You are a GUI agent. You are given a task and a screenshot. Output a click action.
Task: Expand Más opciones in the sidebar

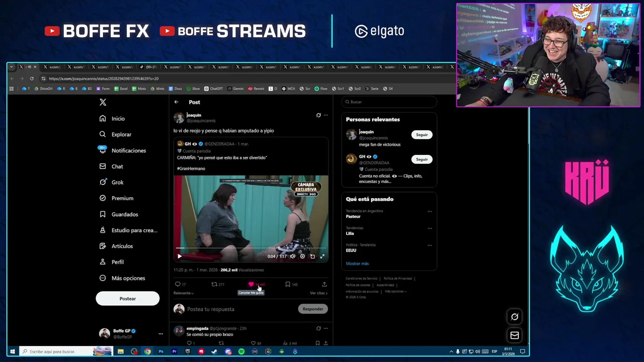[x=122, y=278]
